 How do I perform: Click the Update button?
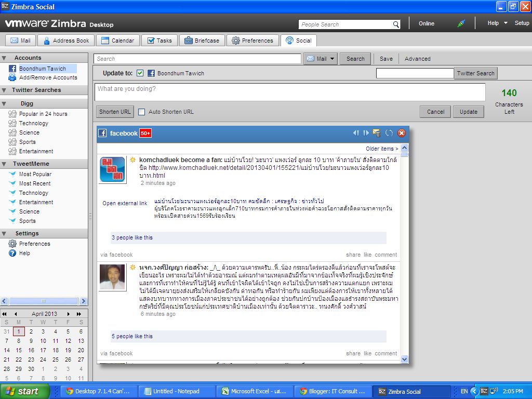click(469, 112)
